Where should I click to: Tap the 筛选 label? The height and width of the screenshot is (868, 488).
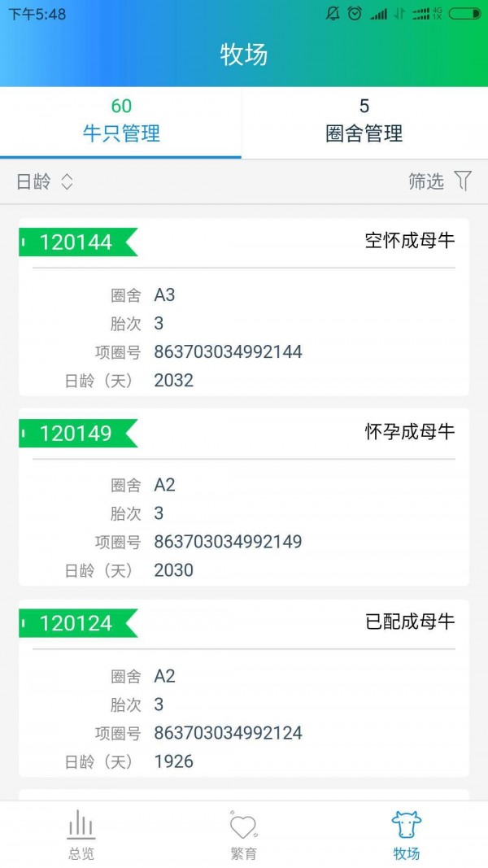click(425, 181)
